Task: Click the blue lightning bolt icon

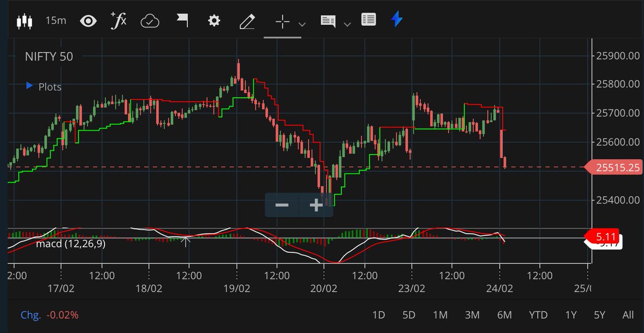Action: pyautogui.click(x=397, y=19)
